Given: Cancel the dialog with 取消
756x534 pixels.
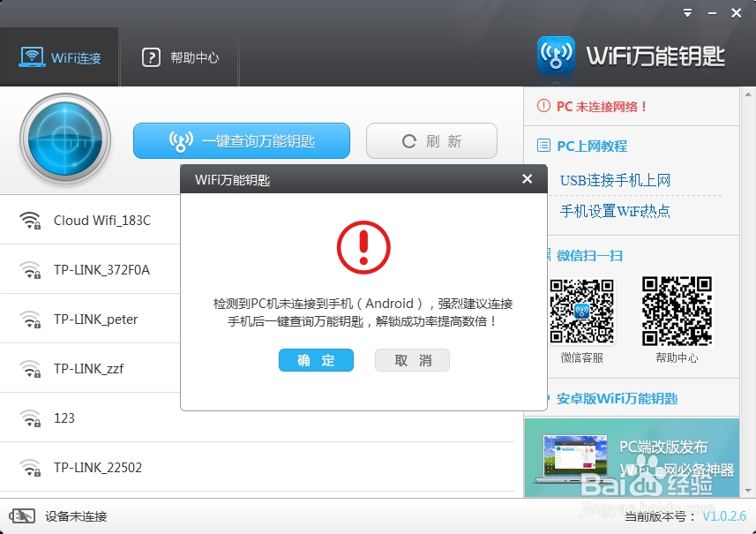Looking at the screenshot, I should [x=412, y=360].
